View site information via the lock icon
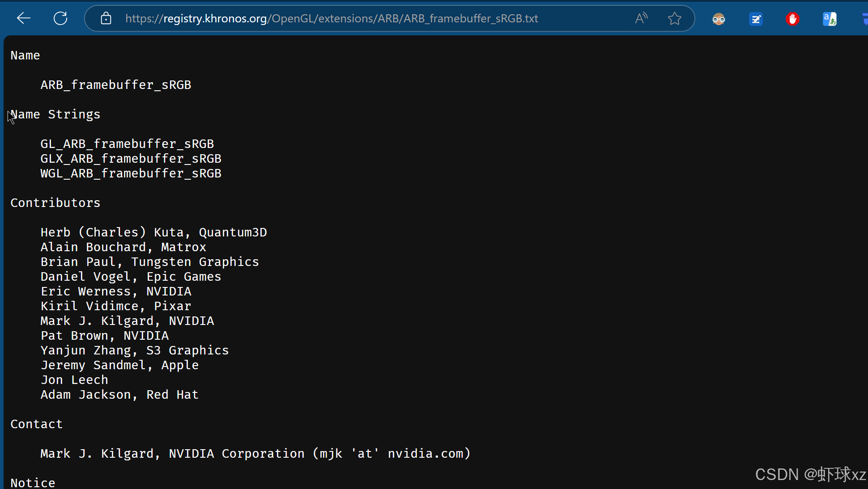The width and height of the screenshot is (868, 489). [106, 18]
